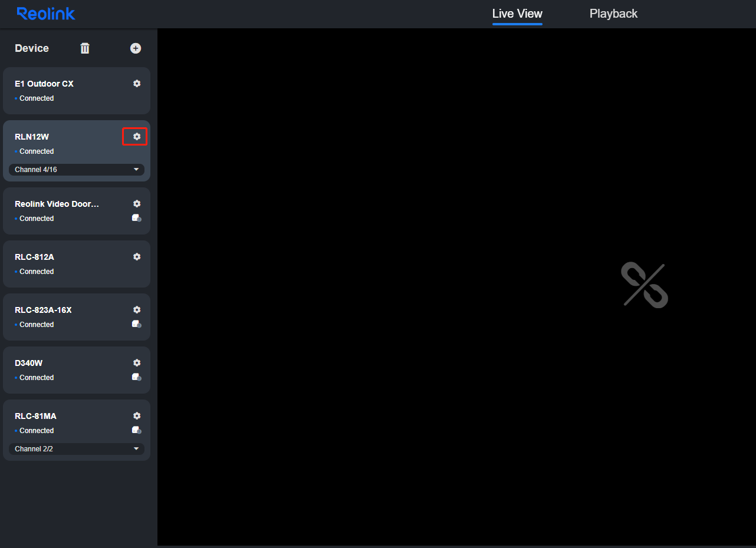Select the RLC-823A-16X device name
The image size is (756, 548).
point(43,310)
